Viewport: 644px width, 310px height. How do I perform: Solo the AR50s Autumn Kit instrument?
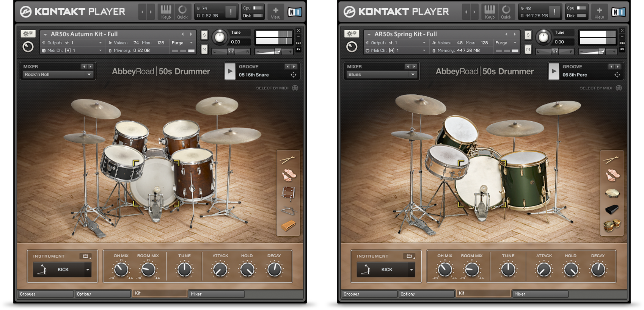[204, 35]
